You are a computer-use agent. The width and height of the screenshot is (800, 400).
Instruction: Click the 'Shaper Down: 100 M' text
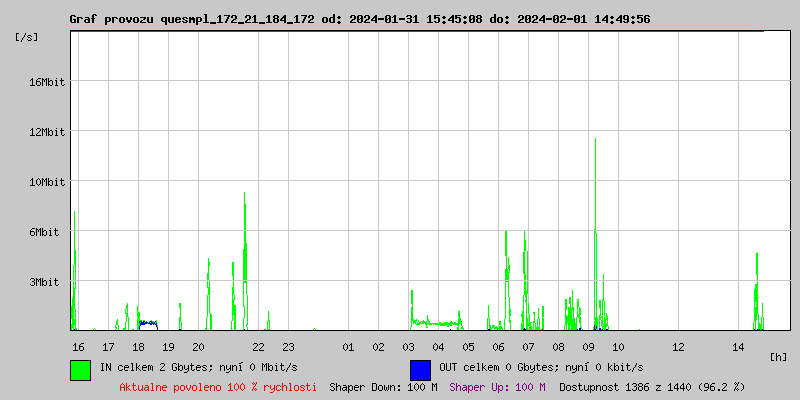(x=383, y=387)
